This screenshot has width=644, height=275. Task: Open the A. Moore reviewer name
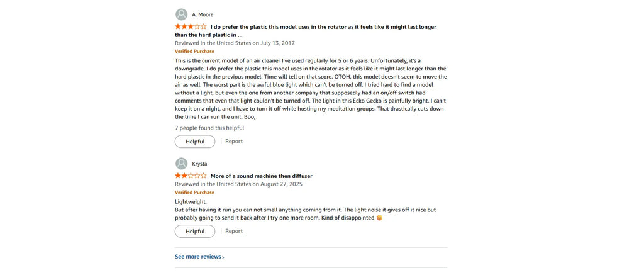click(x=203, y=14)
